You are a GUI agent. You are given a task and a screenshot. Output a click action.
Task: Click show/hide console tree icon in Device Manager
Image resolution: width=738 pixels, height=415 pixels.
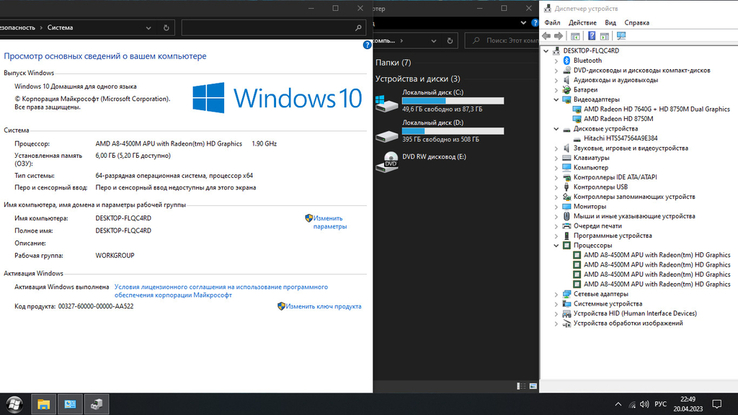click(x=575, y=36)
